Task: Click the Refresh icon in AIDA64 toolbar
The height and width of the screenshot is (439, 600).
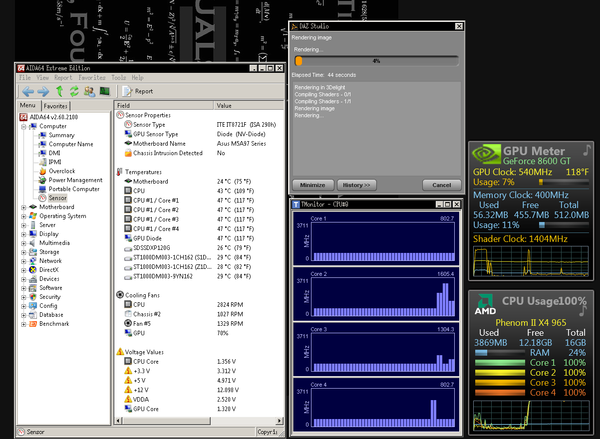Action: (x=75, y=91)
